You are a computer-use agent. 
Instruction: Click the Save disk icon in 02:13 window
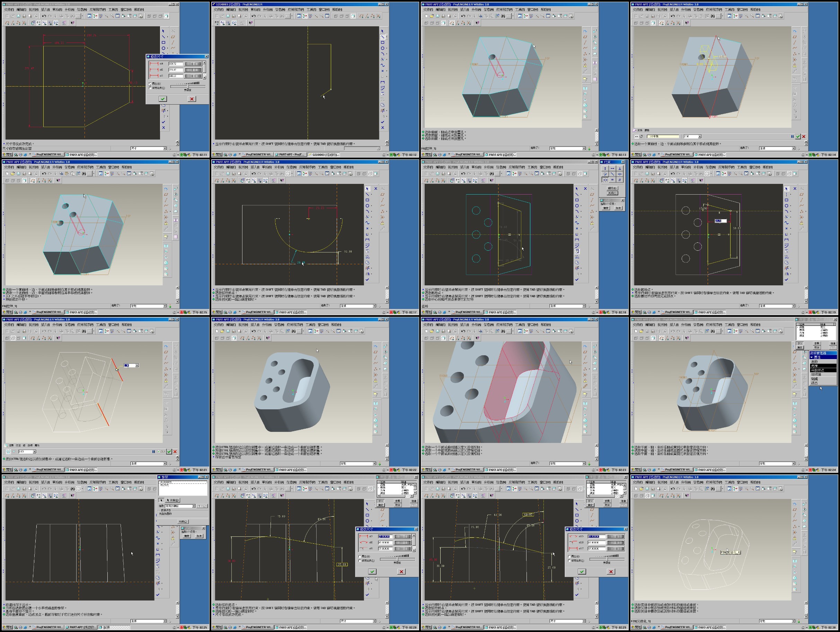(438, 16)
